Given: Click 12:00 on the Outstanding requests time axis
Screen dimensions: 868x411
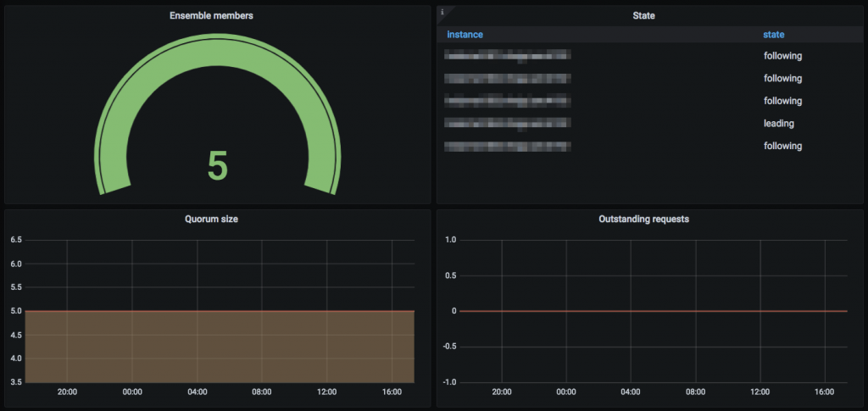Looking at the screenshot, I should (x=760, y=392).
